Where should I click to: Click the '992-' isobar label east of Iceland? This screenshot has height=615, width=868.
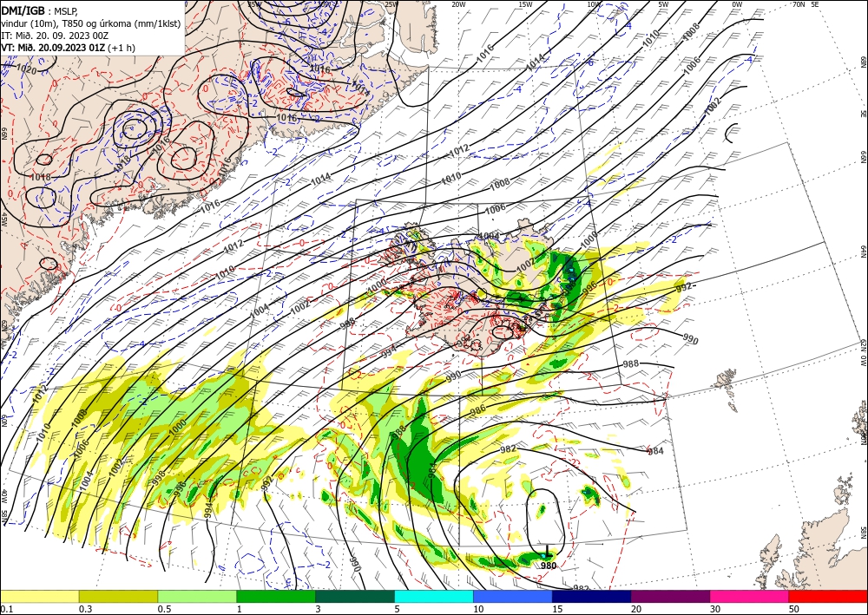tap(686, 287)
